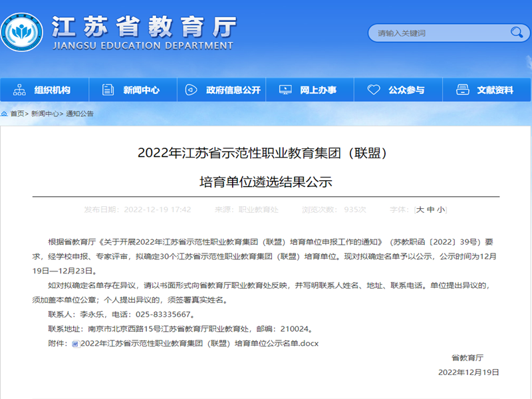Click the organization chart icon beside 组织机构
The height and width of the screenshot is (399, 532).
19,88
